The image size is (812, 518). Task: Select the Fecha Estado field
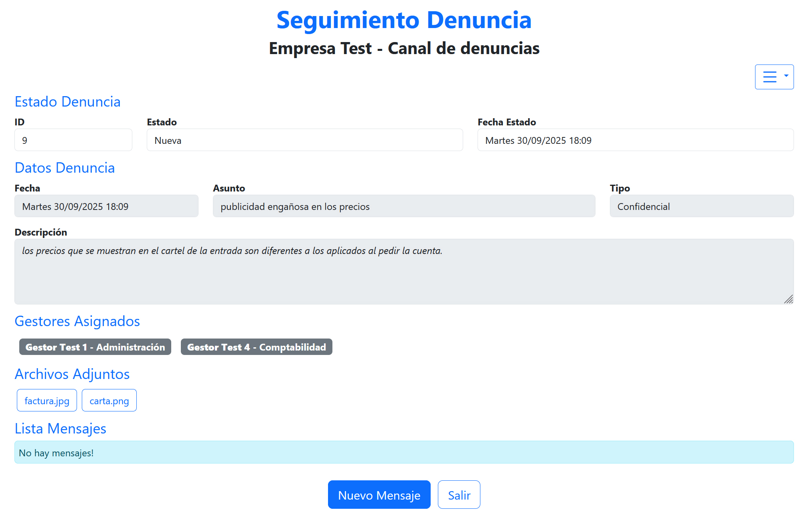point(635,140)
